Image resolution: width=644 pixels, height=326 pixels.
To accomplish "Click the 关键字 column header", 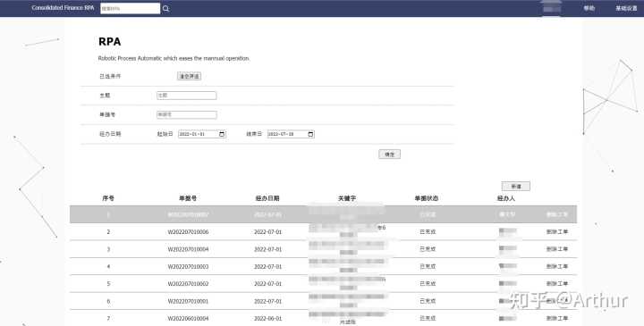I will point(347,198).
